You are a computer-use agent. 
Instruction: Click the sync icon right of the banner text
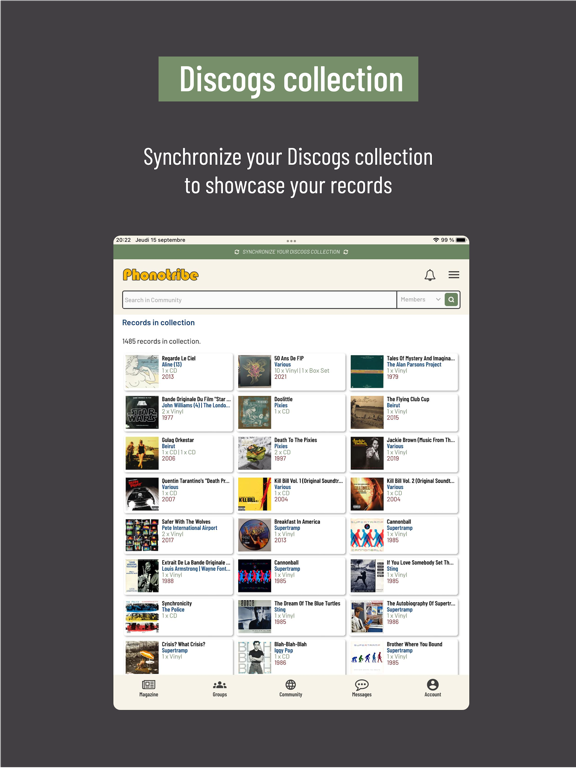(x=346, y=252)
